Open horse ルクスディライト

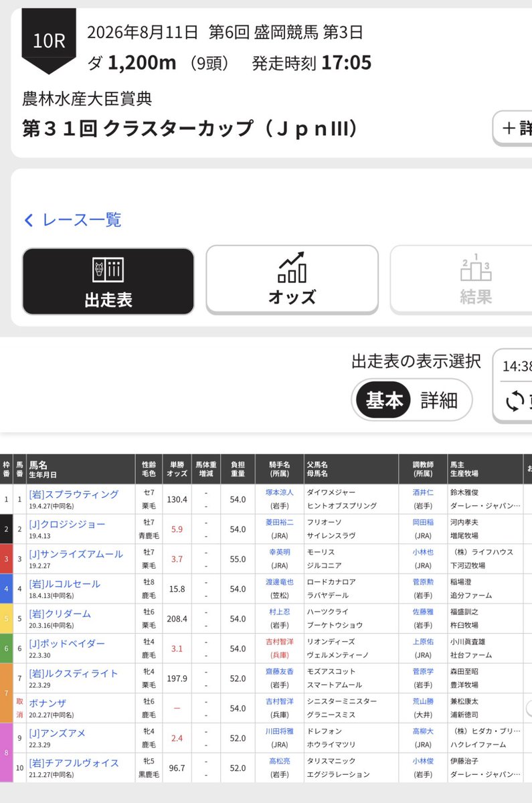click(74, 673)
